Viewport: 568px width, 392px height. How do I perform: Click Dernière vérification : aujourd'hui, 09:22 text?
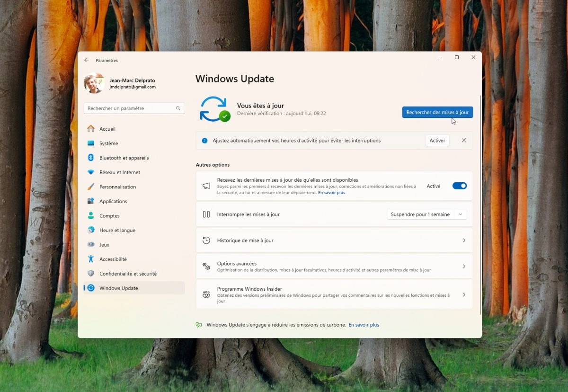click(282, 114)
